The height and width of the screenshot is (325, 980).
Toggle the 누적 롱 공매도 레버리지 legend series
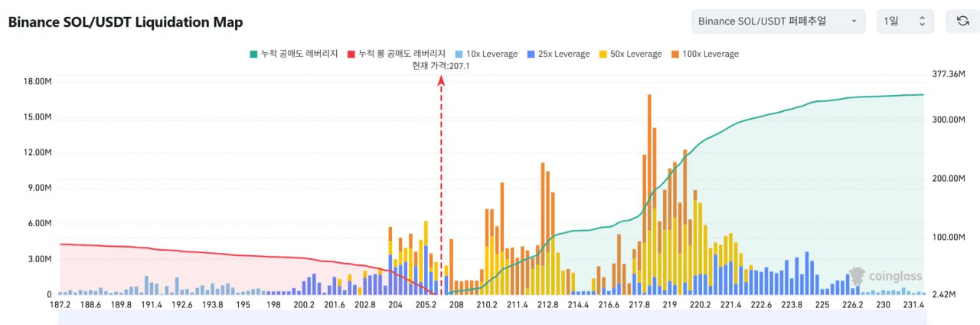pos(397,54)
